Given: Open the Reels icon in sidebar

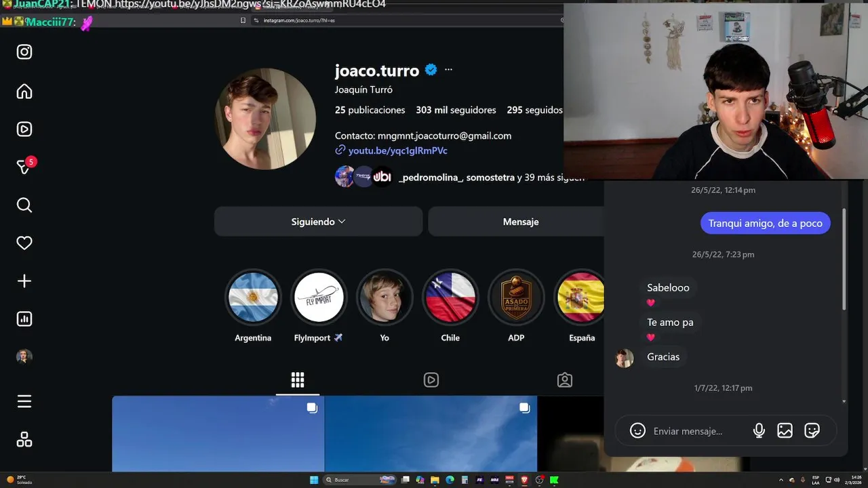Looking at the screenshot, I should pyautogui.click(x=24, y=129).
